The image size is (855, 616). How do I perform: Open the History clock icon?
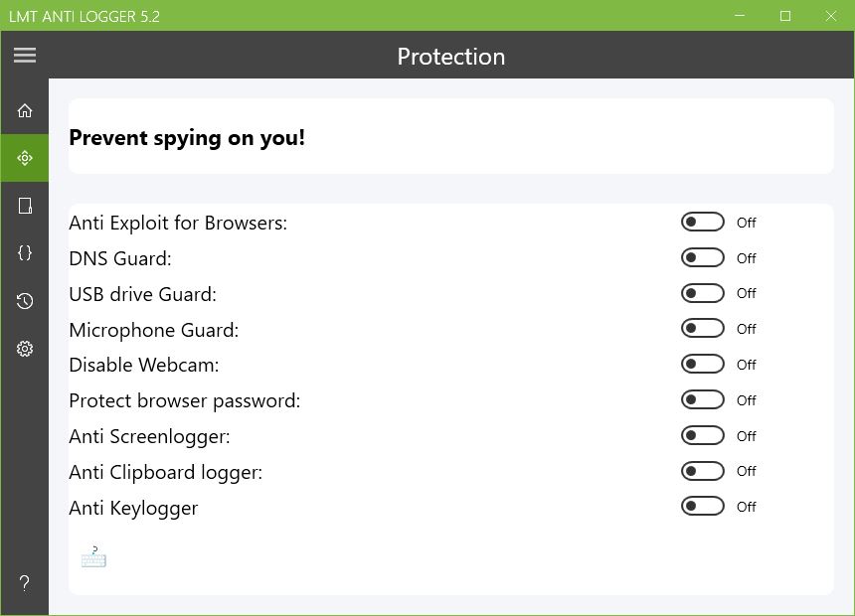(25, 301)
